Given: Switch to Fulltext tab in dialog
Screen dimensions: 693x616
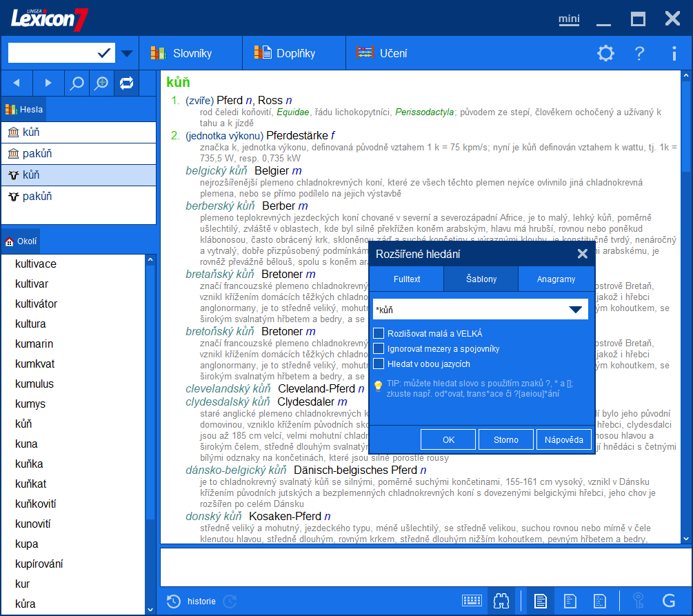Looking at the screenshot, I should (407, 279).
